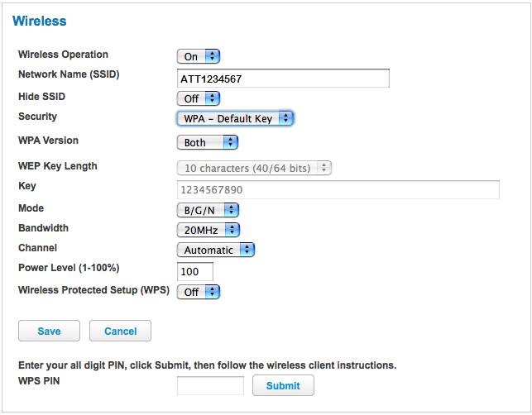Focus the Key input field
Screen dimensions: 532x415
click(338, 190)
